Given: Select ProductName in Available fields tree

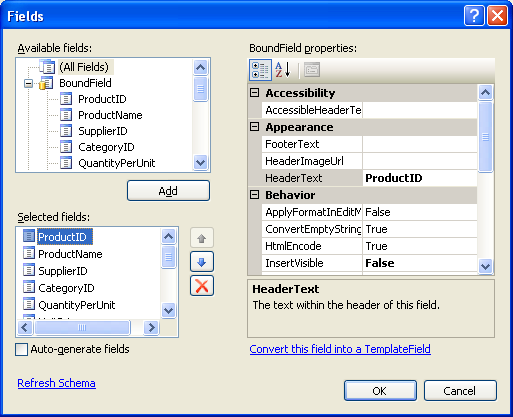Looking at the screenshot, I should click(x=110, y=115).
